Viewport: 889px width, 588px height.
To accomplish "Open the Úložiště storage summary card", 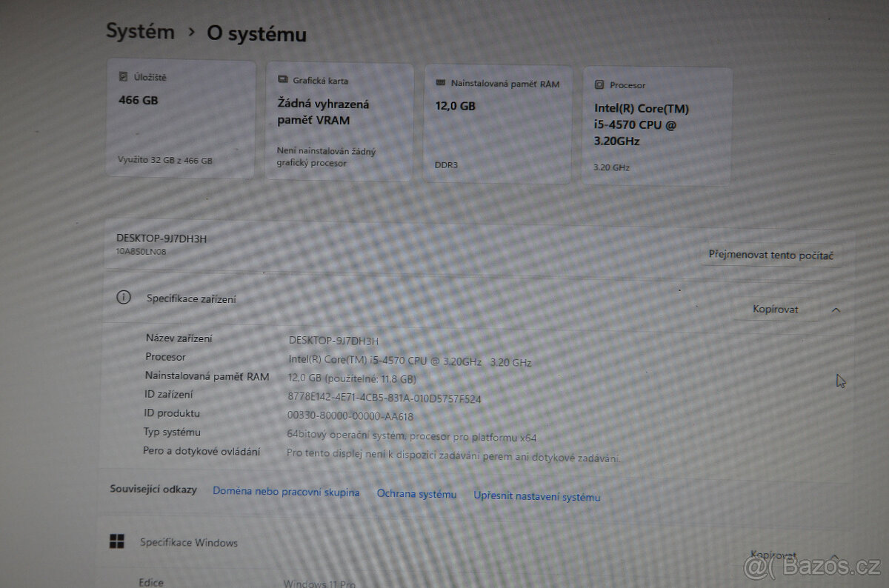I will pyautogui.click(x=180, y=121).
